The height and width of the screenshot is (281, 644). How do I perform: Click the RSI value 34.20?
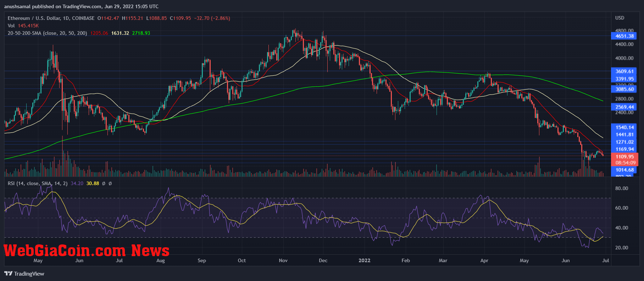point(77,183)
